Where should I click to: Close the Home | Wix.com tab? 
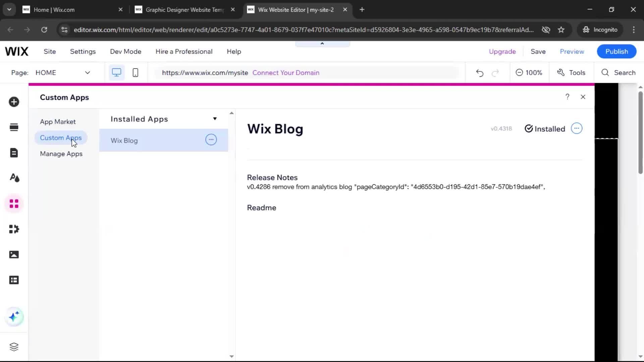(121, 10)
